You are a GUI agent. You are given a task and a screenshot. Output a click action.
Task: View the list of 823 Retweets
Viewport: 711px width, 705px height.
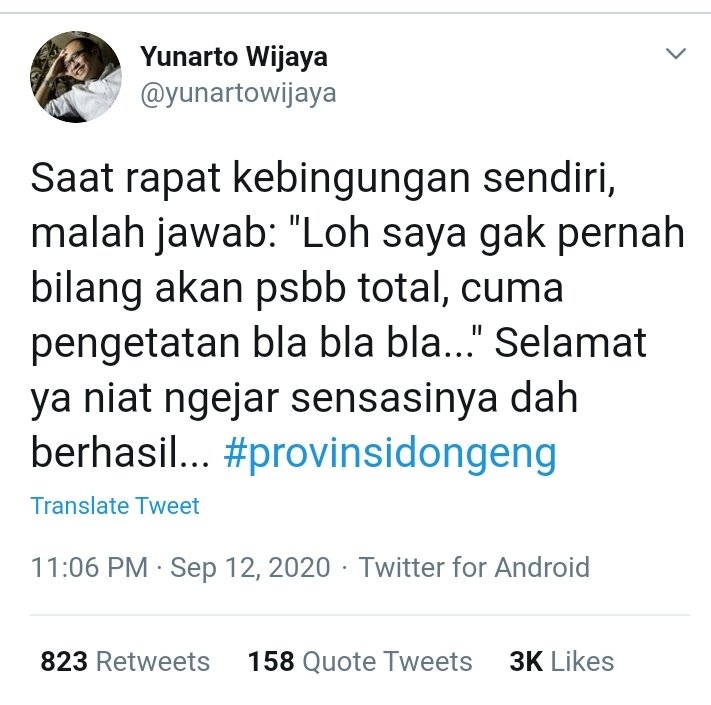pyautogui.click(x=125, y=661)
